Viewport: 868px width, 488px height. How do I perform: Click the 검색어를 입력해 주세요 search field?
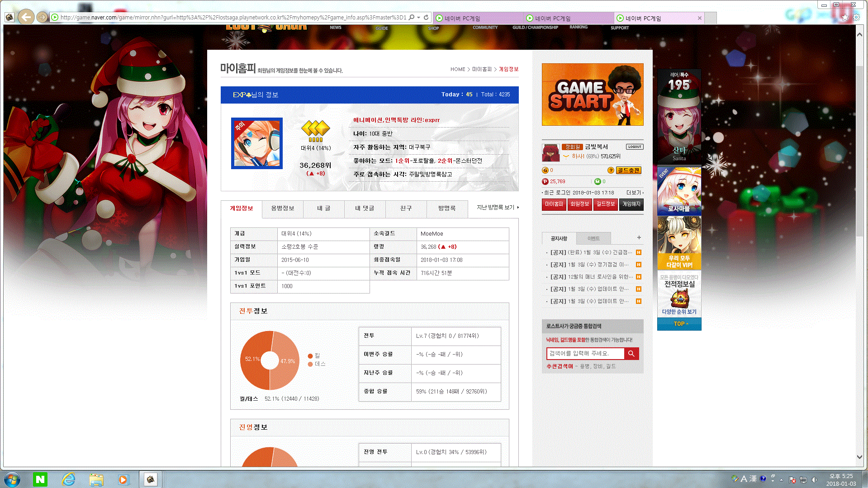coord(585,354)
